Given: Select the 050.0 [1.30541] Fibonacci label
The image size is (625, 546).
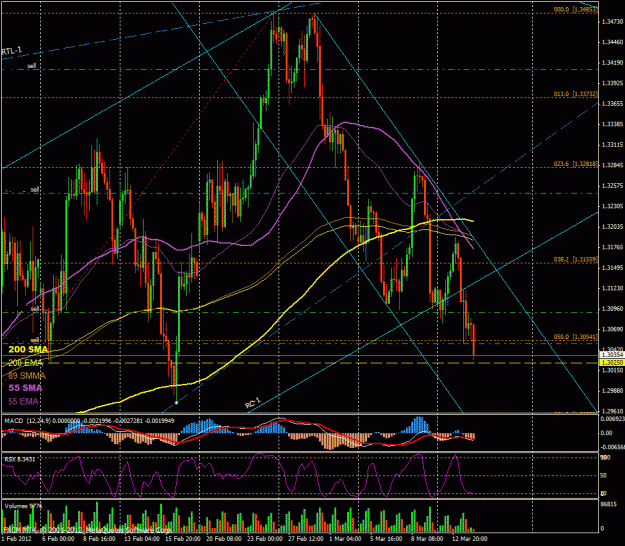Looking at the screenshot, I should [576, 337].
